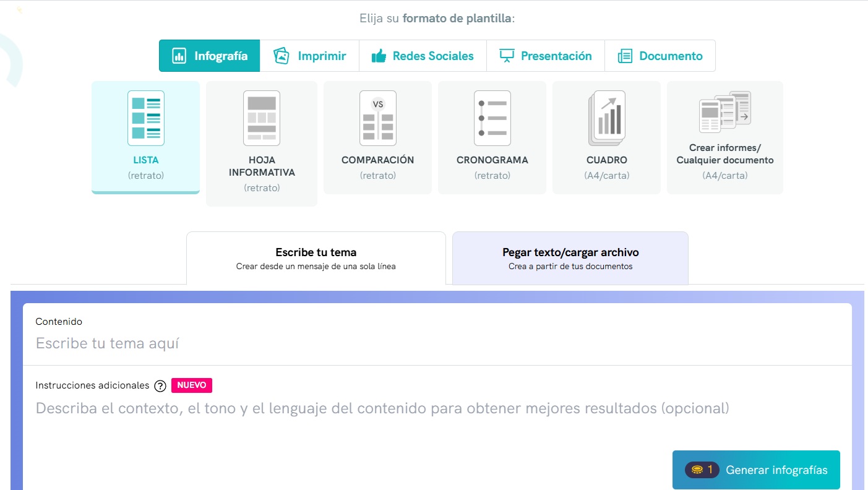Viewport: 868px width, 490px height.
Task: Open the Redes Sociales tab
Action: (x=423, y=56)
